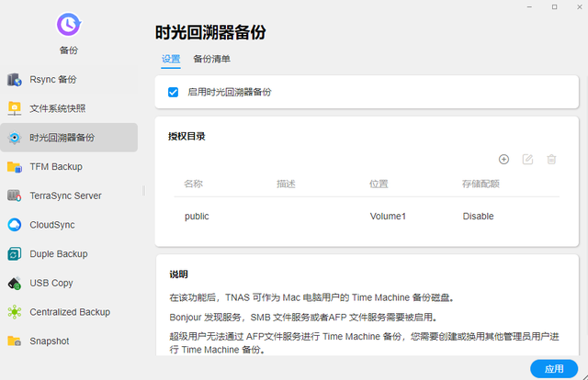Edit the selected authorized directory
Screen dimensions: 588x380
[527, 160]
